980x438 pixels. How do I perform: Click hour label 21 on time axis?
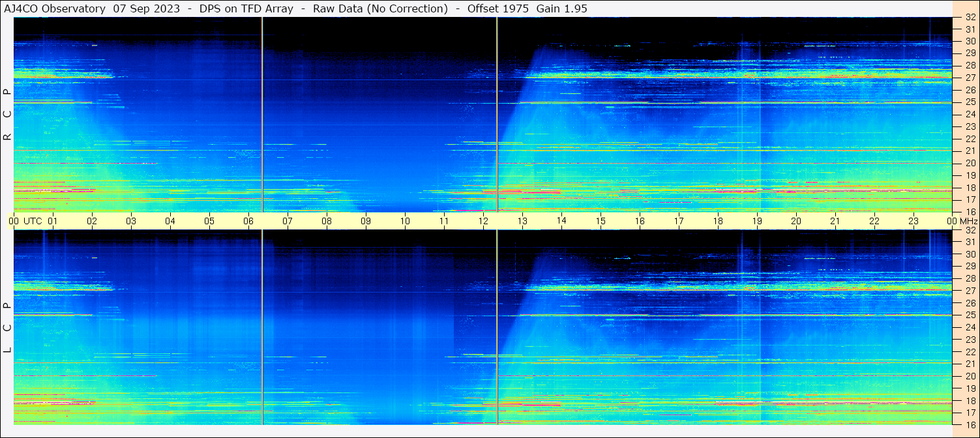click(835, 221)
